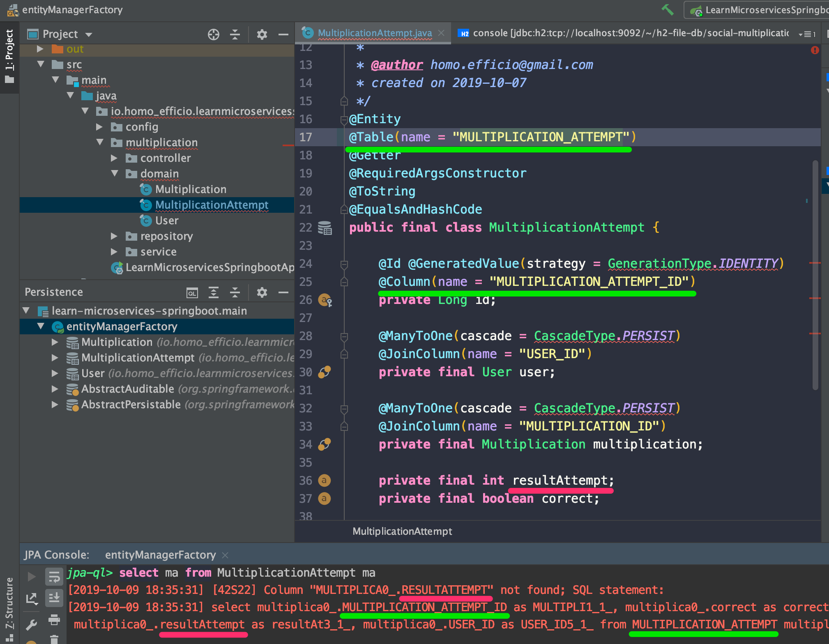Click the Execute run arrow in JPA Console

pos(31,577)
